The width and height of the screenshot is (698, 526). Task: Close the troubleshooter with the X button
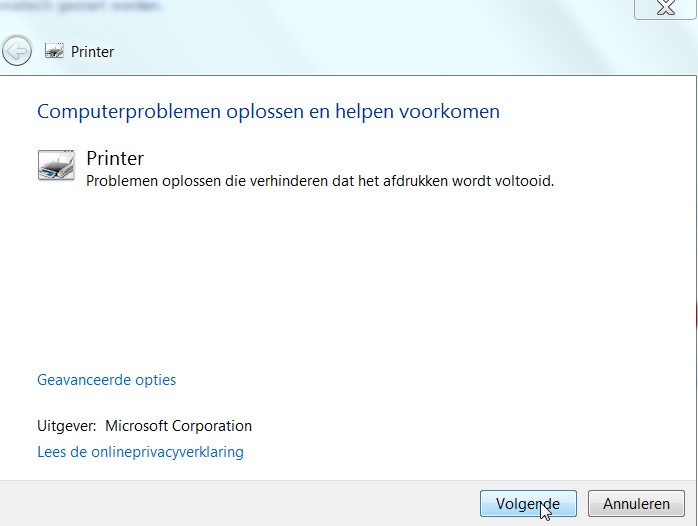[x=665, y=8]
